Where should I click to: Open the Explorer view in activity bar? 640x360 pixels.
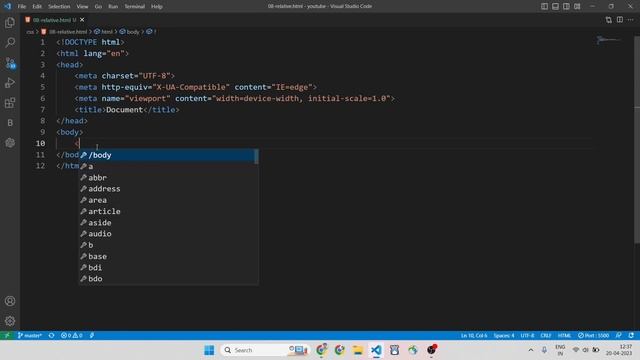click(x=10, y=23)
